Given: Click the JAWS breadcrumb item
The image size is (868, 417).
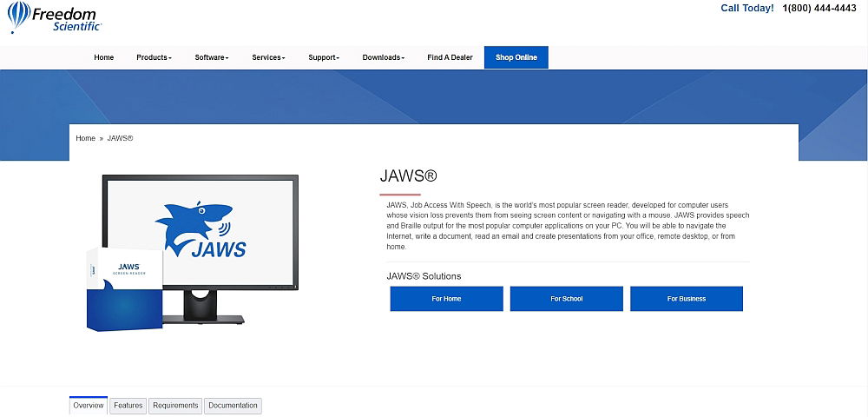Looking at the screenshot, I should tap(120, 138).
